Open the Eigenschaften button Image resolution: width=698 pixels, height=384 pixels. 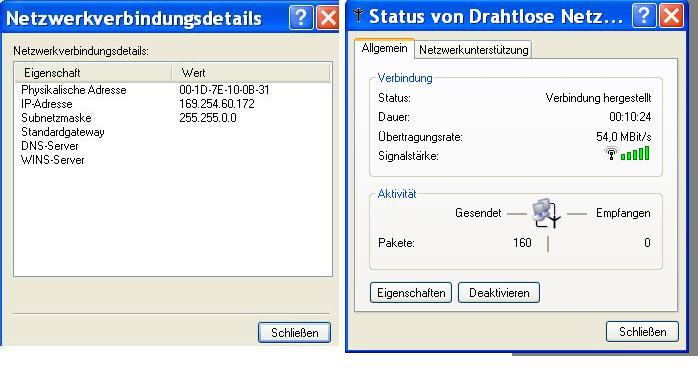411,293
